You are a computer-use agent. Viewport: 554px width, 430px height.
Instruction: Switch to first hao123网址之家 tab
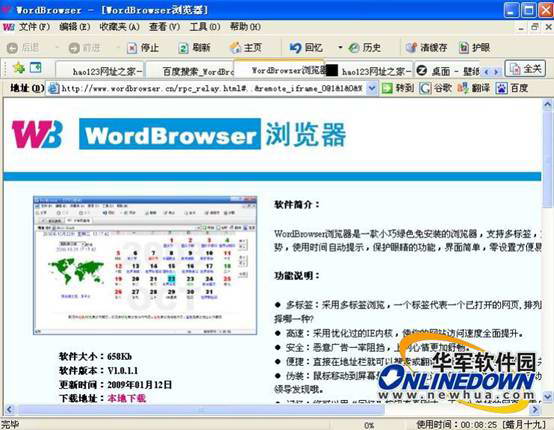click(x=100, y=71)
